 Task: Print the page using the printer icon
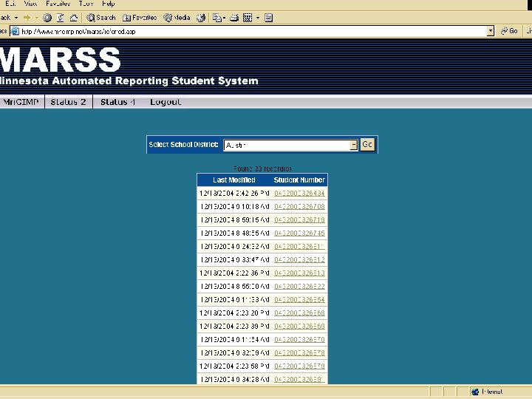click(x=234, y=18)
